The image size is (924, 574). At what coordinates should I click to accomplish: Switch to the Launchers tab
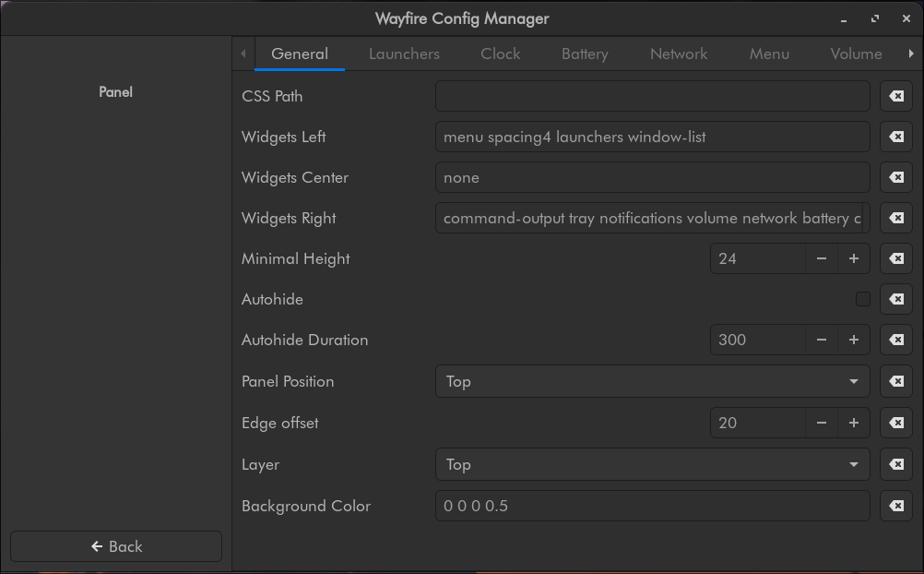(404, 54)
